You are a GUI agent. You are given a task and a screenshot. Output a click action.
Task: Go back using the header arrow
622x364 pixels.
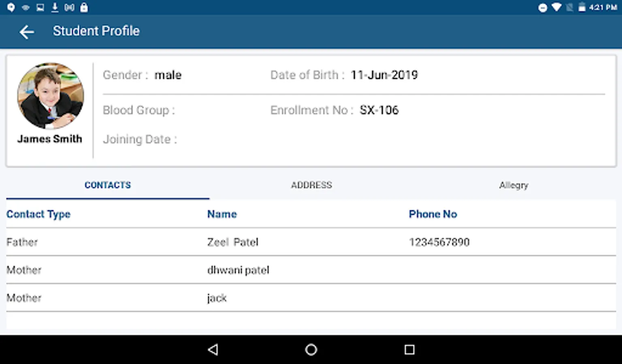coord(27,32)
